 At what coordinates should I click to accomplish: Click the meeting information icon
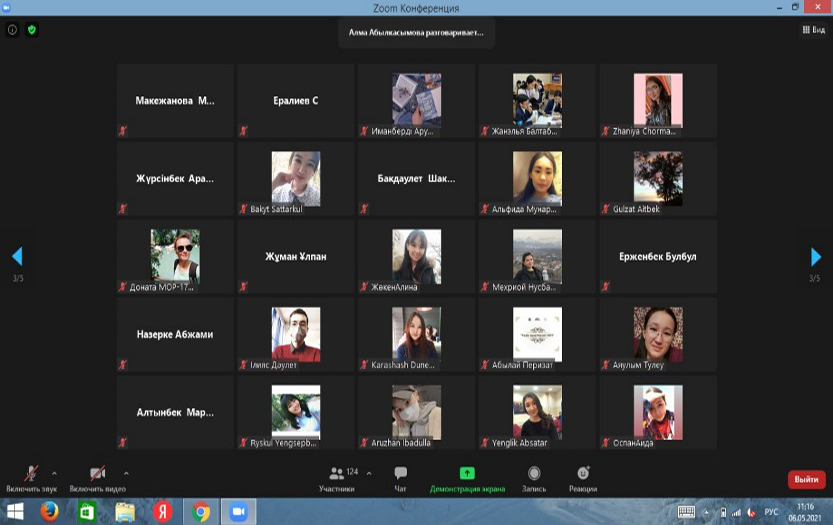click(x=13, y=30)
